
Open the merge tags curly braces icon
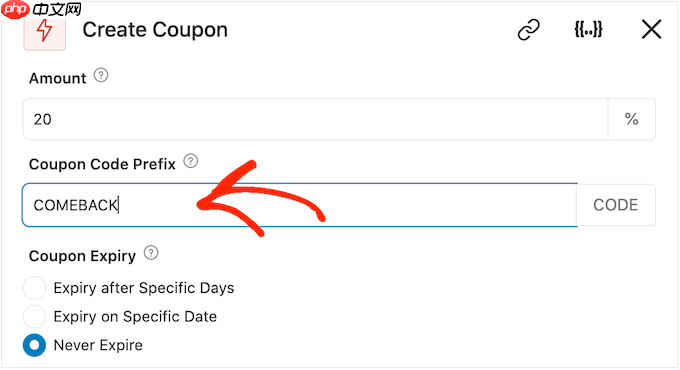coord(588,29)
